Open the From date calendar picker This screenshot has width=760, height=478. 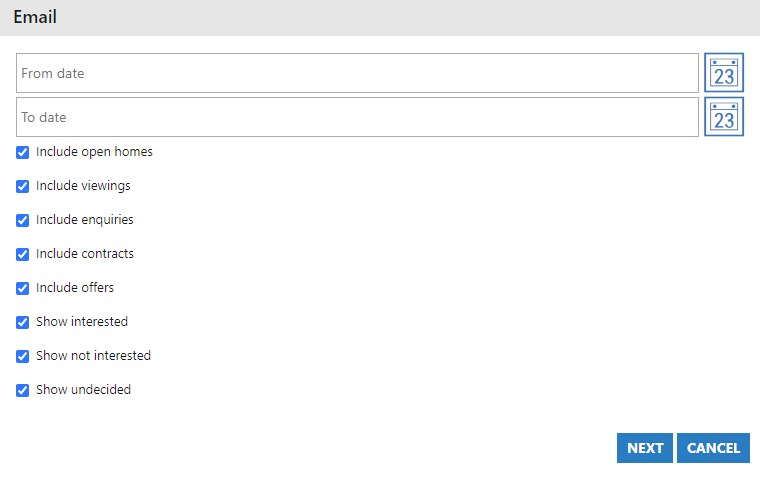tap(723, 73)
